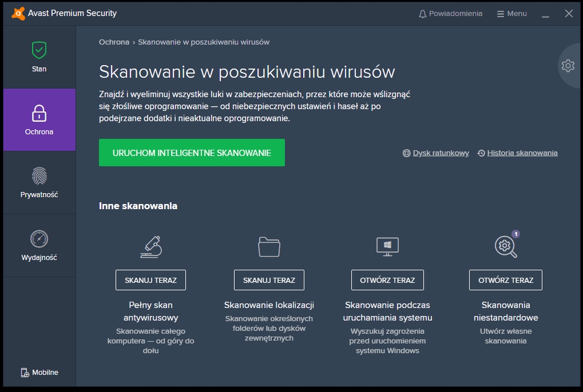This screenshot has height=392, width=583.
Task: Go to the Wydajność gauge tab
Action: (x=39, y=245)
